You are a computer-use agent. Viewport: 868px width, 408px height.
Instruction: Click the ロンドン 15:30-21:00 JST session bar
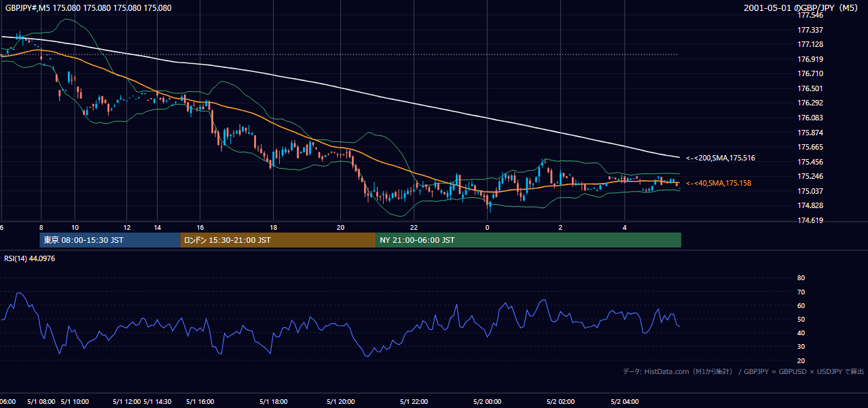tap(278, 240)
